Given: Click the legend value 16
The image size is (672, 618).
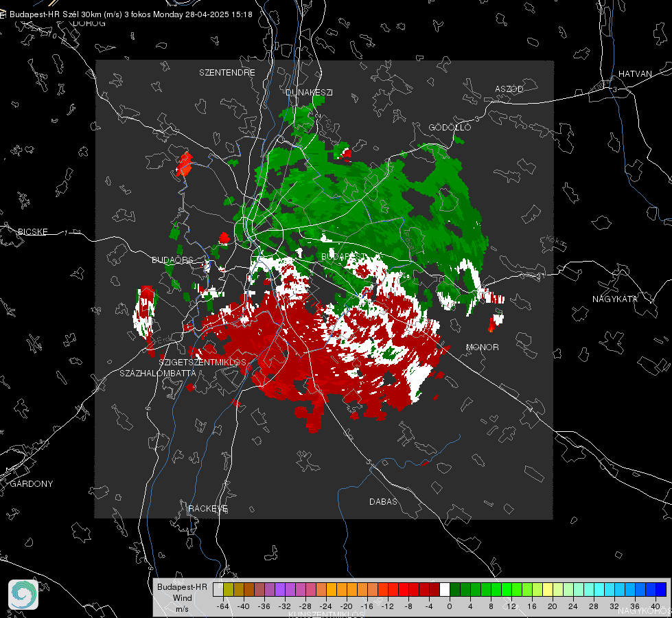Looking at the screenshot, I should (532, 606).
